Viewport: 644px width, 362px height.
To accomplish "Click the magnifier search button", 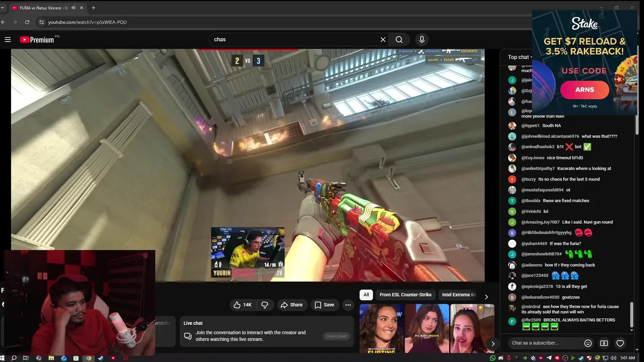I will [399, 39].
